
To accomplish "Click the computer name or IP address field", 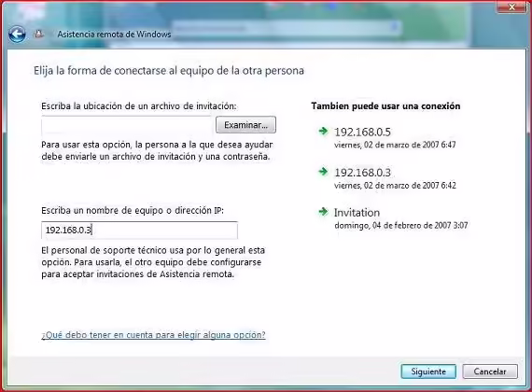I will [x=139, y=231].
